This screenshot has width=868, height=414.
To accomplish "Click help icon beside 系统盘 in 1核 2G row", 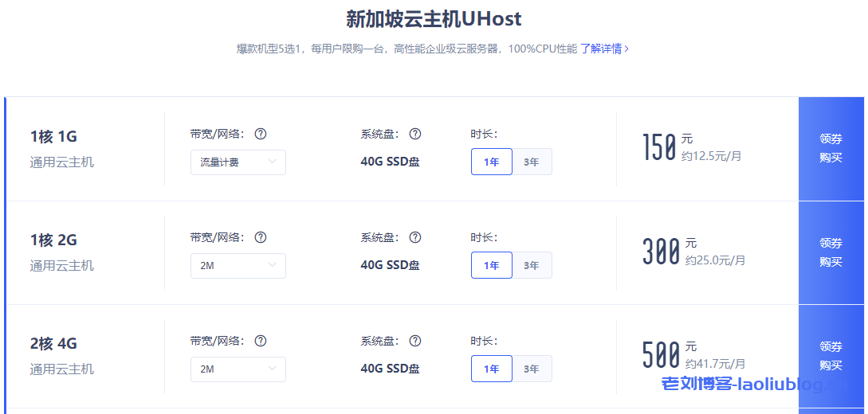I will click(414, 237).
